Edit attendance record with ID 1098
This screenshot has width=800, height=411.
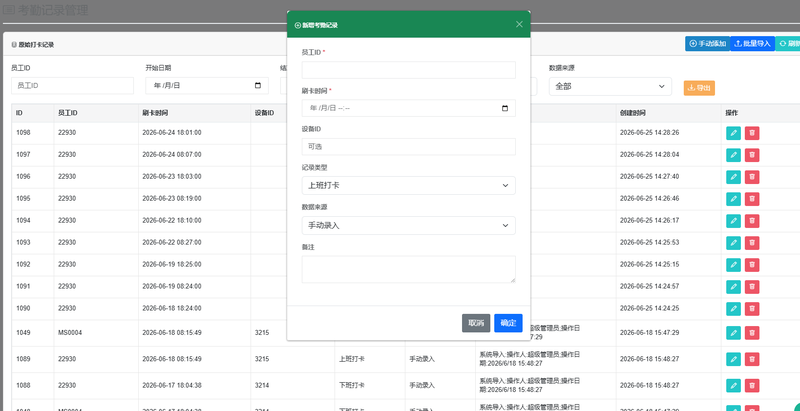733,133
